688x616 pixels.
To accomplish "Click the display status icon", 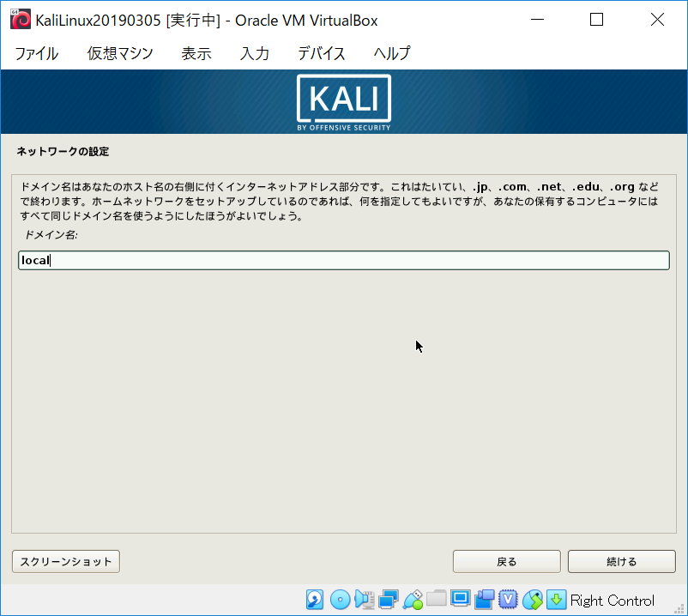I will [459, 600].
